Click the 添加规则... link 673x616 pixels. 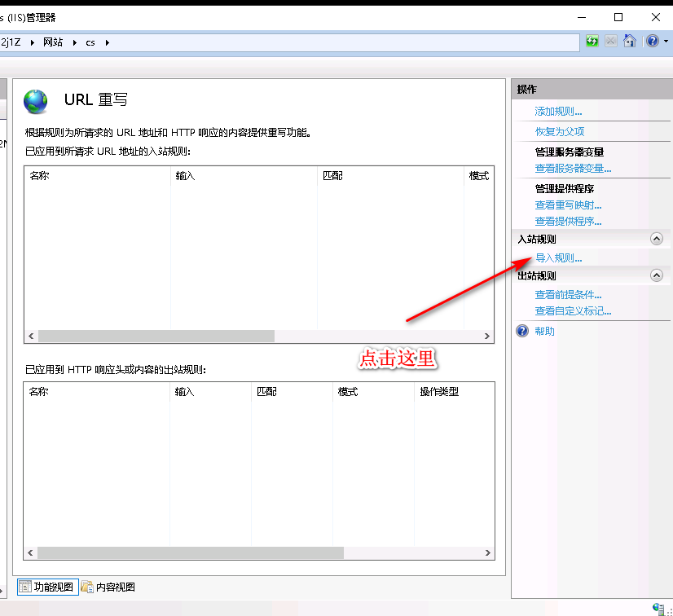coord(558,111)
